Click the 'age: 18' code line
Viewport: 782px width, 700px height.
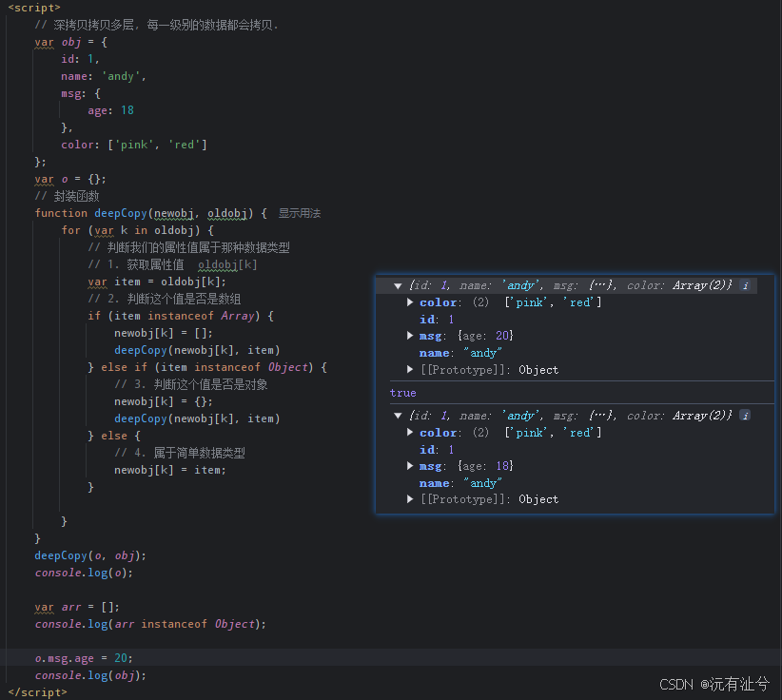(110, 110)
